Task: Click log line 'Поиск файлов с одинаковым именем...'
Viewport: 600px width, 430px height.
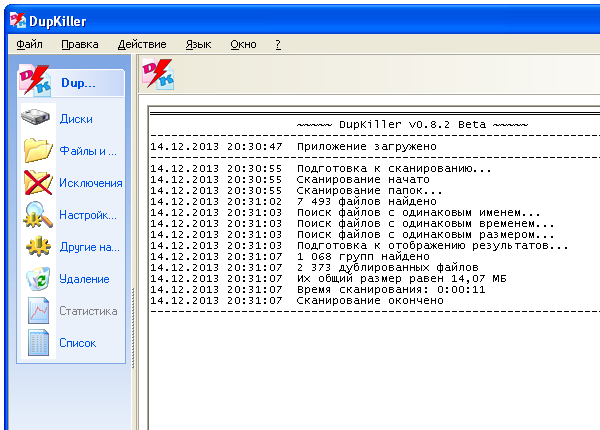Action: coord(419,213)
